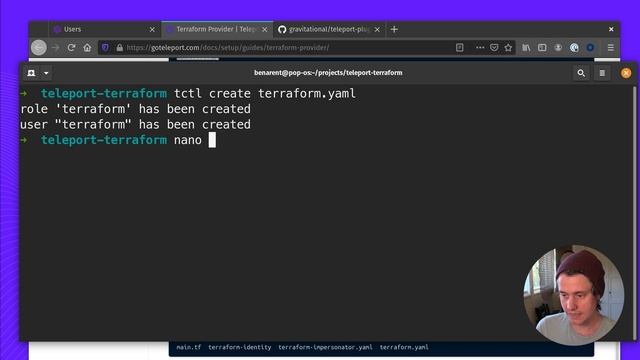
Task: Close the gravitational GitHub tab
Action: point(377,29)
